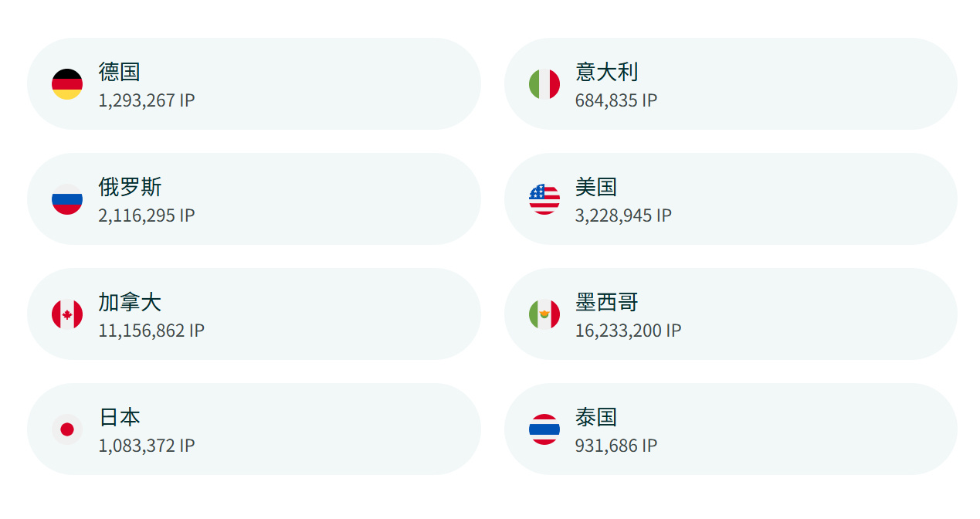Click the Italy flag icon

click(x=544, y=83)
